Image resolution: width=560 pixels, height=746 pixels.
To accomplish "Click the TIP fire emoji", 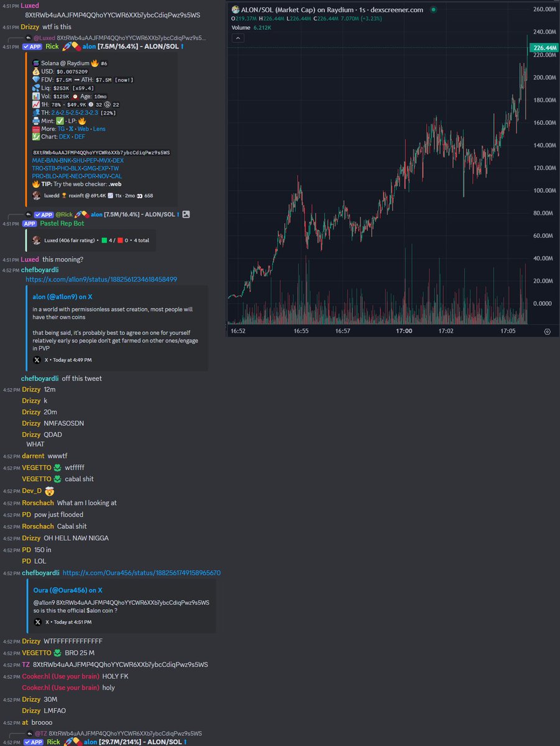I will [x=36, y=184].
